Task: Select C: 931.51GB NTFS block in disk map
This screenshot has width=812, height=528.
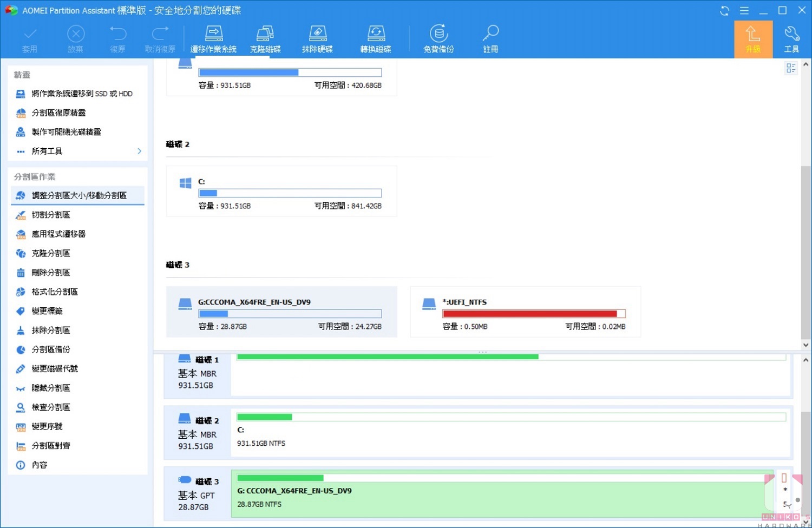Action: tap(511, 432)
